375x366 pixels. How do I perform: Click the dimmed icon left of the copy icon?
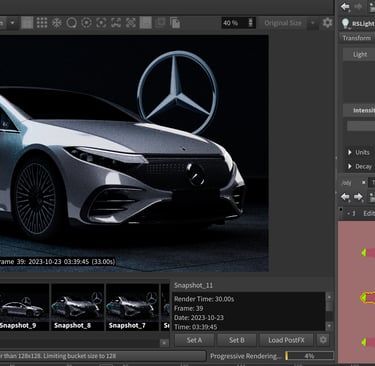point(160,23)
